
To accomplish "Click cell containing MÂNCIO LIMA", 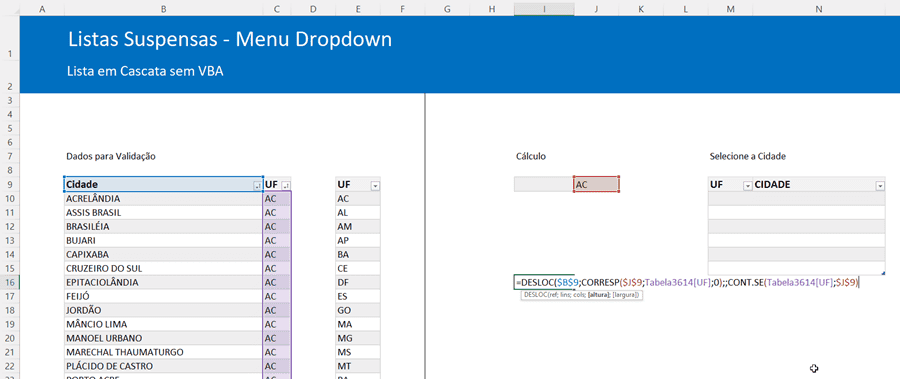I will 164,324.
